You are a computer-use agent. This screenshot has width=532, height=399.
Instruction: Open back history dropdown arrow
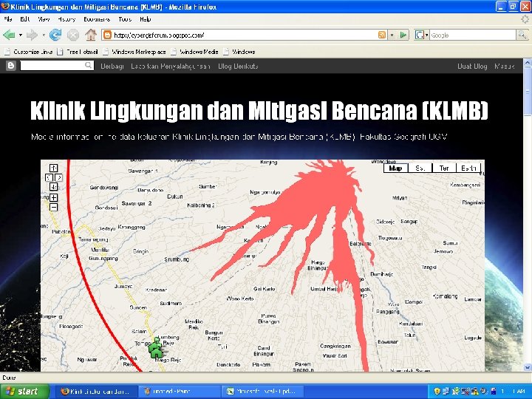21,35
